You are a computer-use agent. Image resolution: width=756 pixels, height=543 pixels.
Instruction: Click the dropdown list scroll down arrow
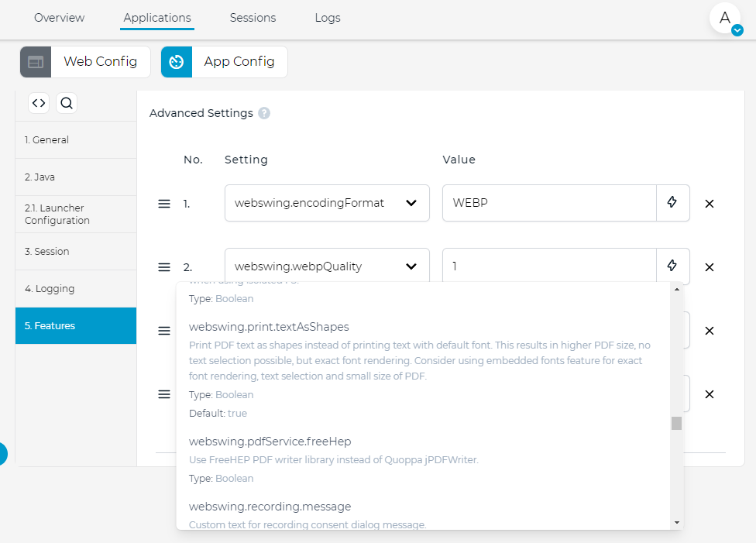[677, 522]
